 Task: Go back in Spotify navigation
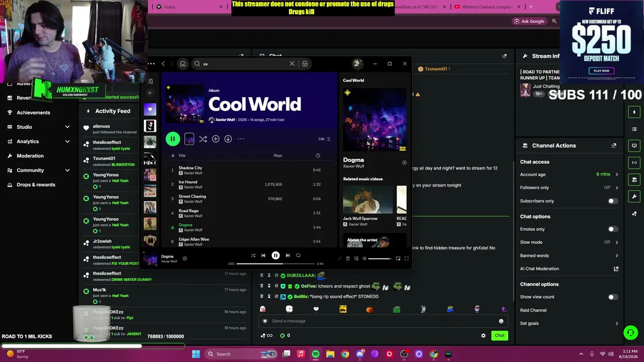(x=163, y=64)
